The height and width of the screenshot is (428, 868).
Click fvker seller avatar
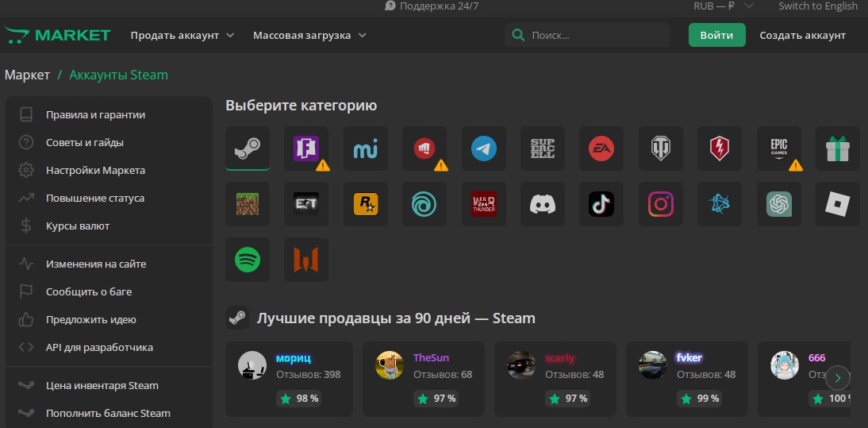click(653, 365)
